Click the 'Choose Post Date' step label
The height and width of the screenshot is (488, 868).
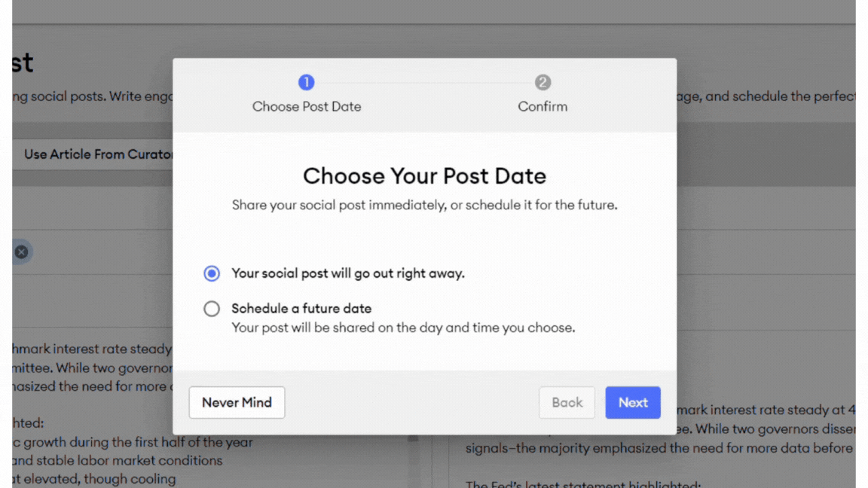(307, 106)
